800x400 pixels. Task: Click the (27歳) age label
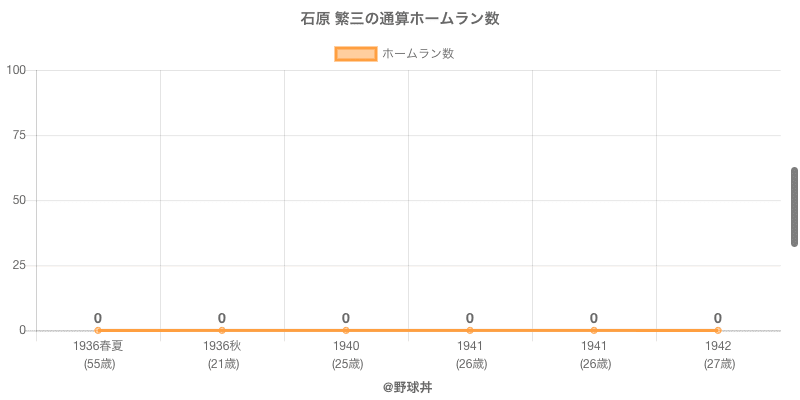[x=718, y=364]
